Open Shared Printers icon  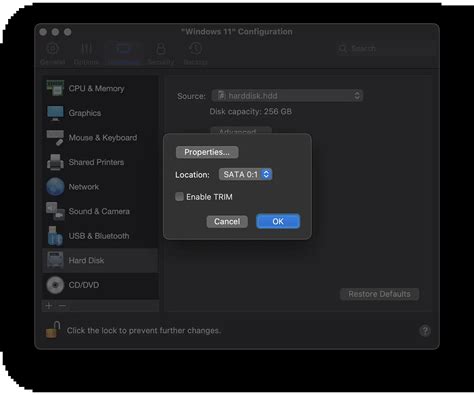[x=55, y=162]
